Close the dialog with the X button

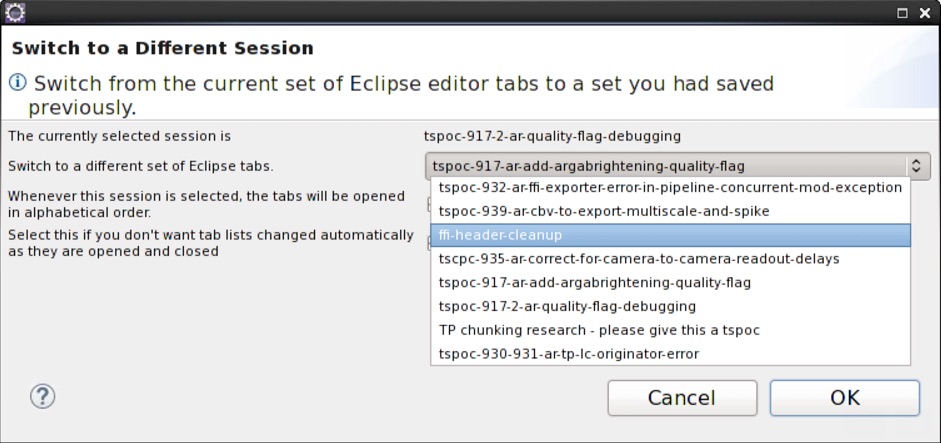(925, 13)
